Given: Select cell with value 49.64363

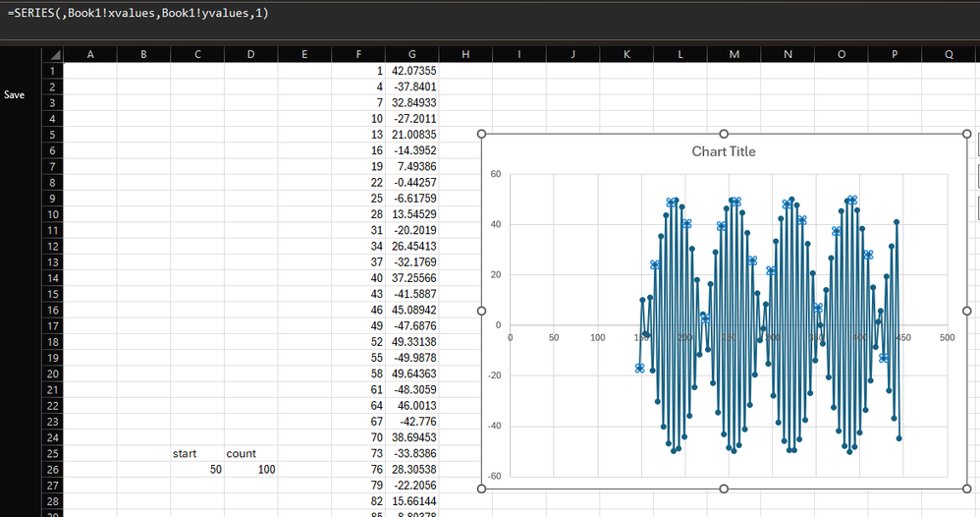Looking at the screenshot, I should (x=411, y=373).
